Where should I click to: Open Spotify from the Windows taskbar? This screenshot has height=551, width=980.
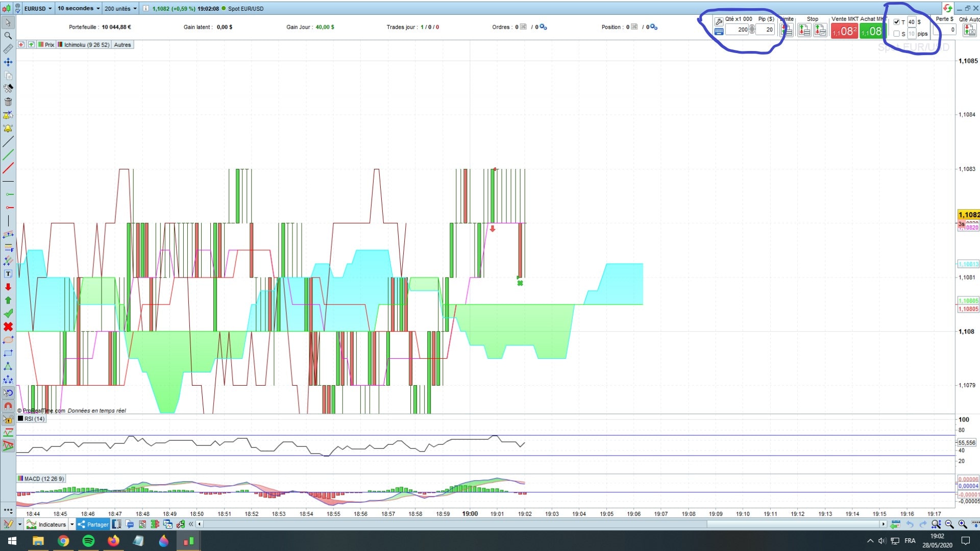(x=88, y=541)
